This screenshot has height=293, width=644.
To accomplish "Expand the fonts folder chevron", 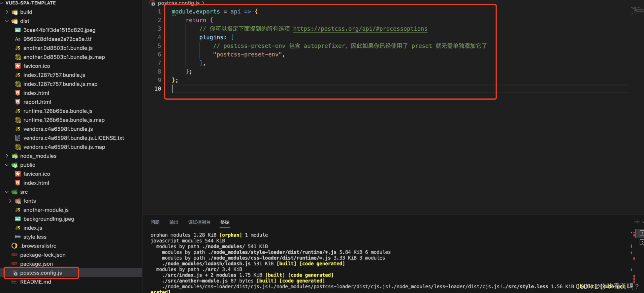I will (x=10, y=201).
